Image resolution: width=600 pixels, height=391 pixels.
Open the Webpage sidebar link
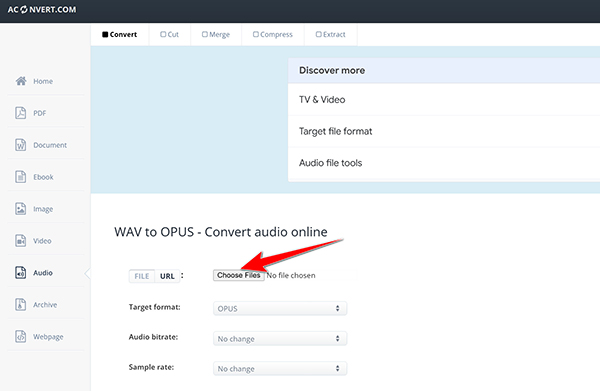coord(48,337)
